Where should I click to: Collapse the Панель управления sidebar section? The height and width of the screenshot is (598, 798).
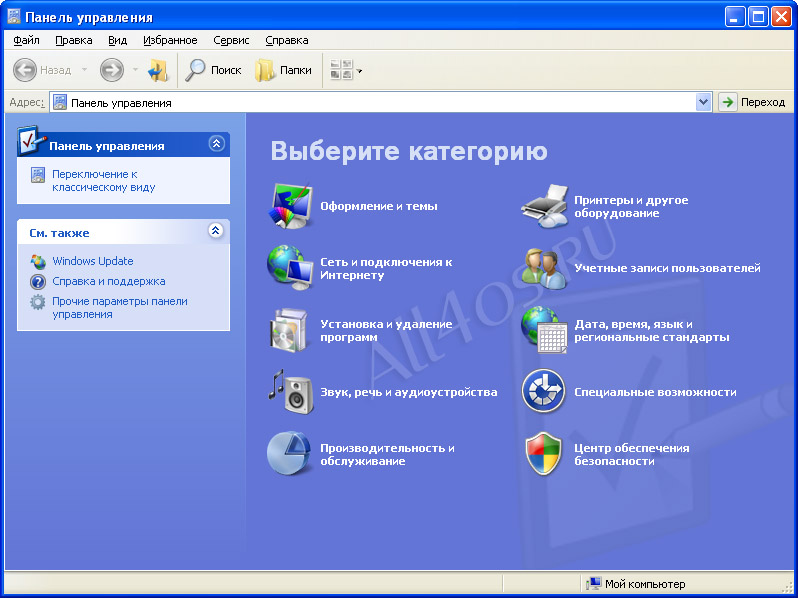[x=216, y=144]
